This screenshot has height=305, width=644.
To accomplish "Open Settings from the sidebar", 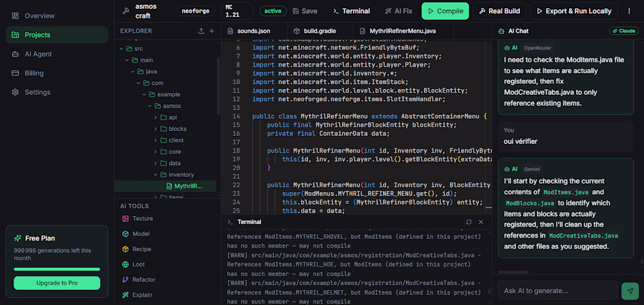I will (57, 92).
